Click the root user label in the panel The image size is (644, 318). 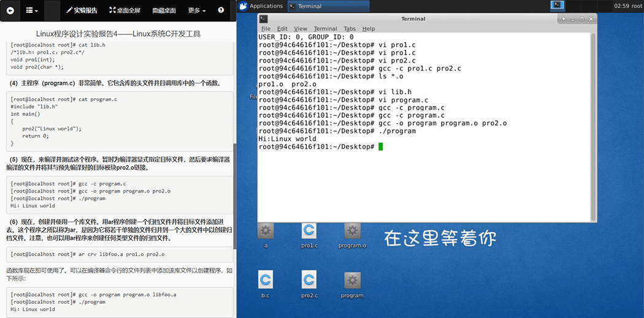636,6
